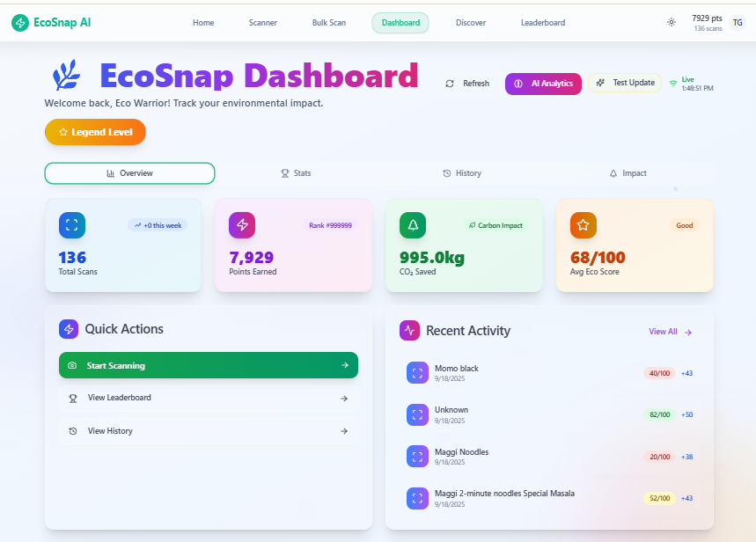Image resolution: width=756 pixels, height=542 pixels.
Task: Select the Impact tab
Action: tap(628, 173)
